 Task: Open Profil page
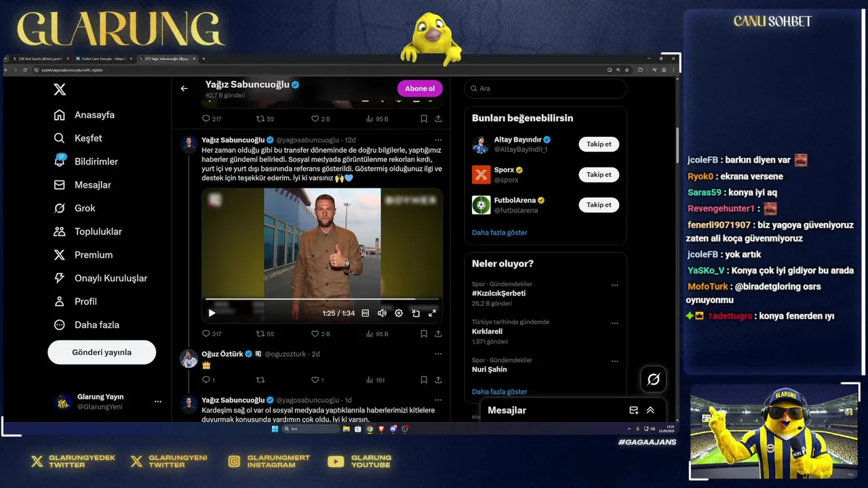click(75, 302)
